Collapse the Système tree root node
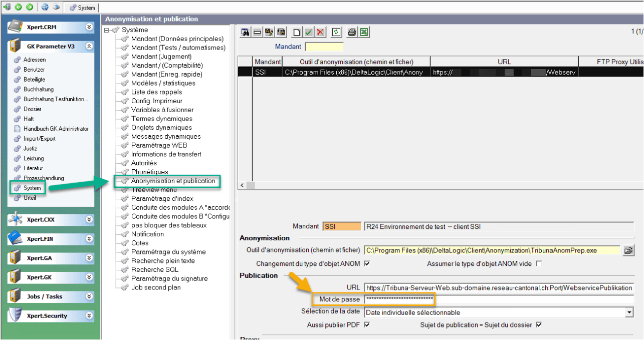Image resolution: width=644 pixels, height=340 pixels. click(x=107, y=30)
